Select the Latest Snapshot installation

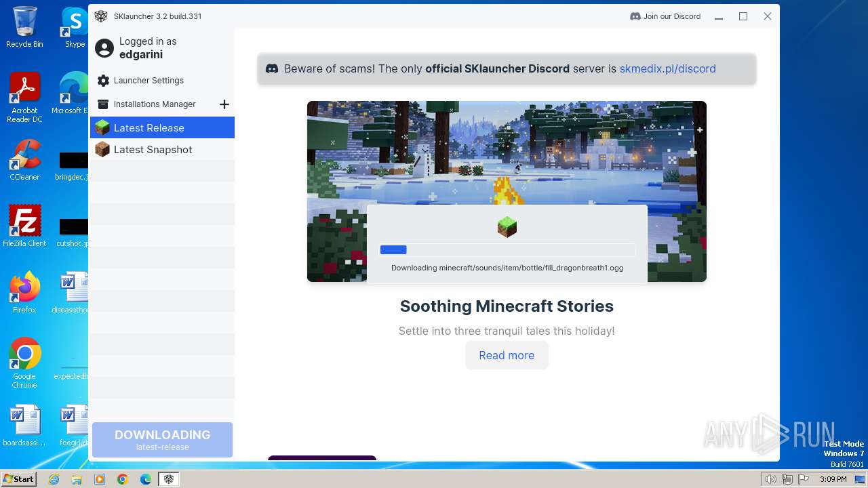click(x=162, y=149)
